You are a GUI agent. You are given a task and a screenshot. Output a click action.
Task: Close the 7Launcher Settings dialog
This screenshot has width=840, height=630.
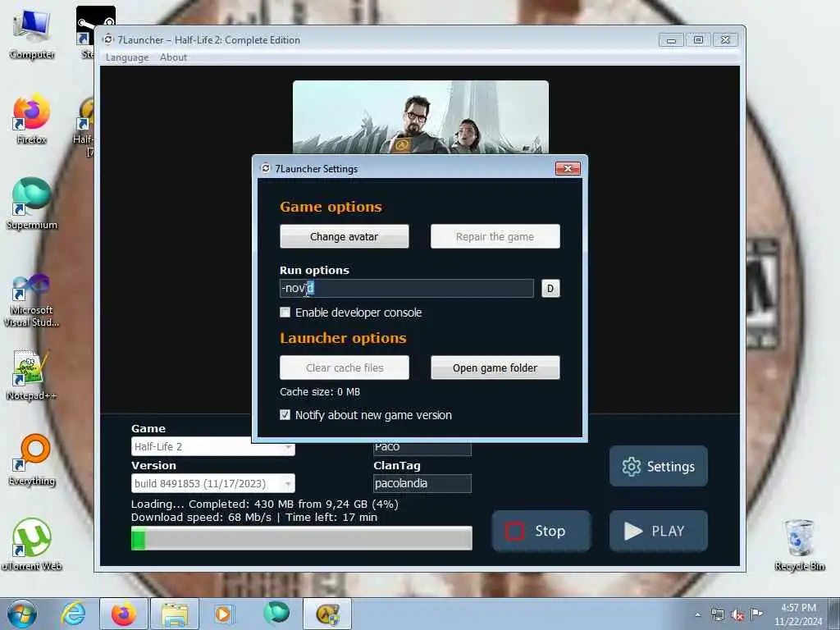tap(568, 168)
